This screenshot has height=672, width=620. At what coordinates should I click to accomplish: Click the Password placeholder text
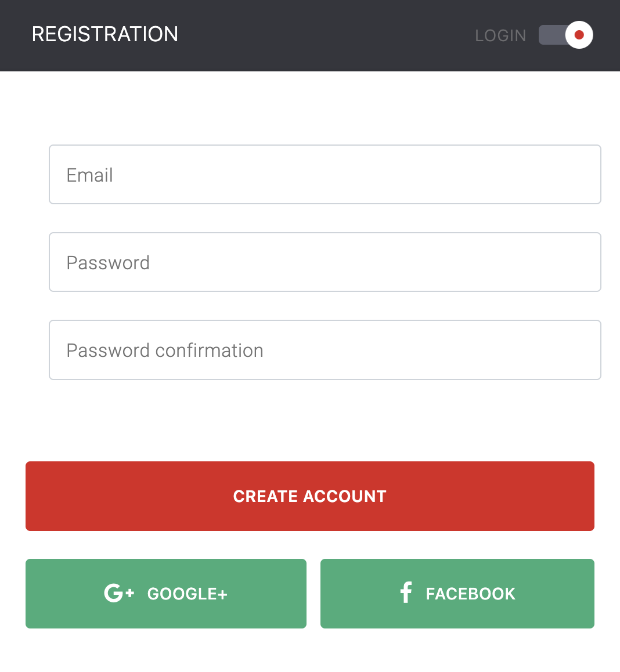tap(108, 262)
